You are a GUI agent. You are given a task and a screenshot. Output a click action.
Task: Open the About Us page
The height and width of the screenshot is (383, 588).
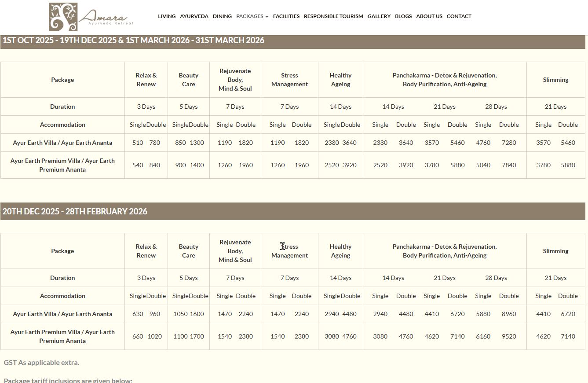(429, 16)
